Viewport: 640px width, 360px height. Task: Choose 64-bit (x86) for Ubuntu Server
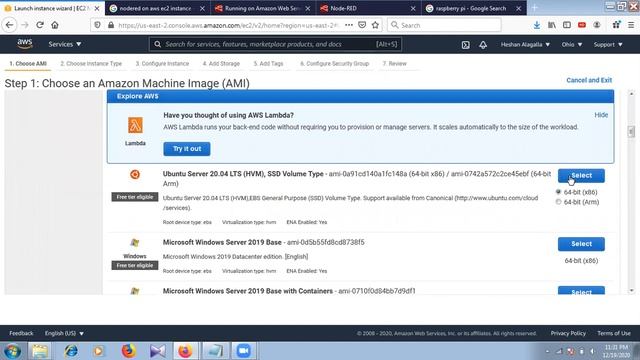coord(558,192)
